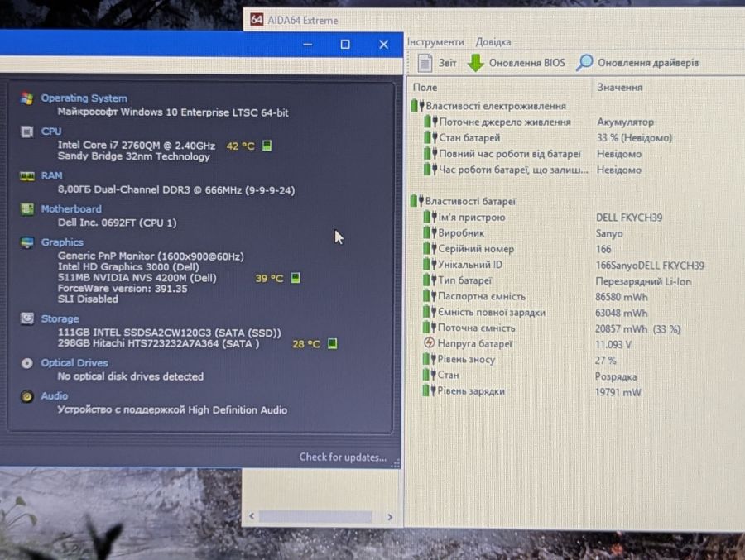
Task: Click the green CPU temperature indicator next to 42 °C
Action: 267,146
